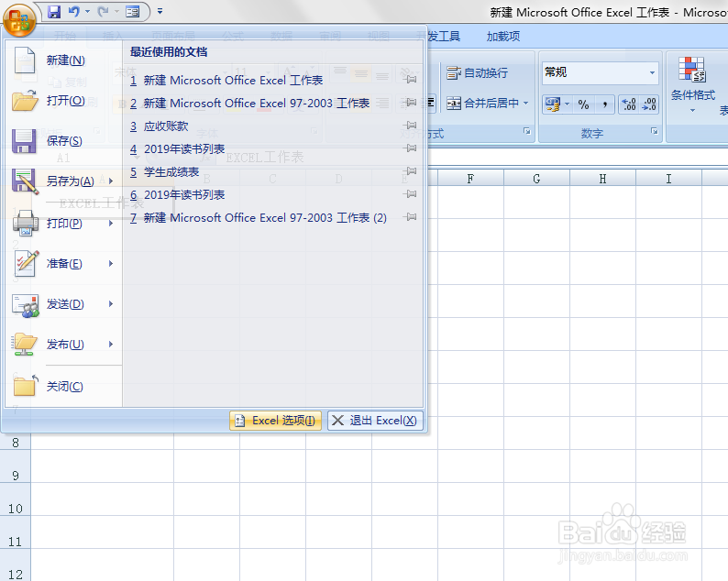Image resolution: width=728 pixels, height=581 pixels.
Task: Choose 打开(O) in the Office menu
Action: tap(63, 101)
